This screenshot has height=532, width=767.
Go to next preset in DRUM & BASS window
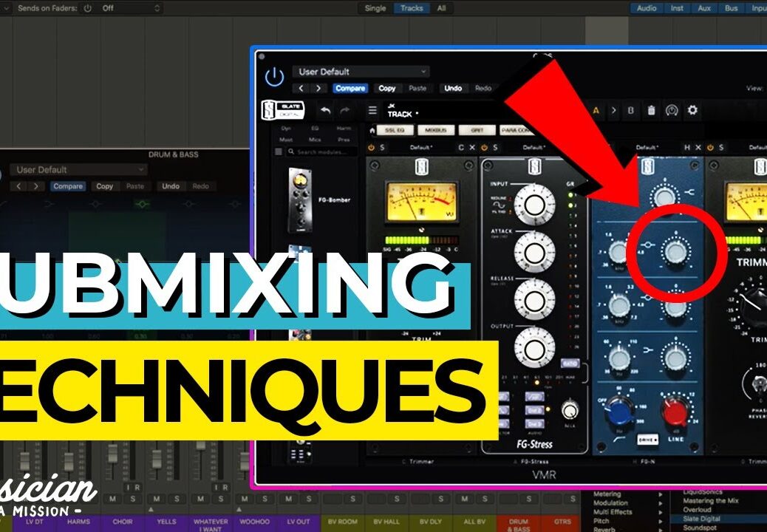(35, 186)
